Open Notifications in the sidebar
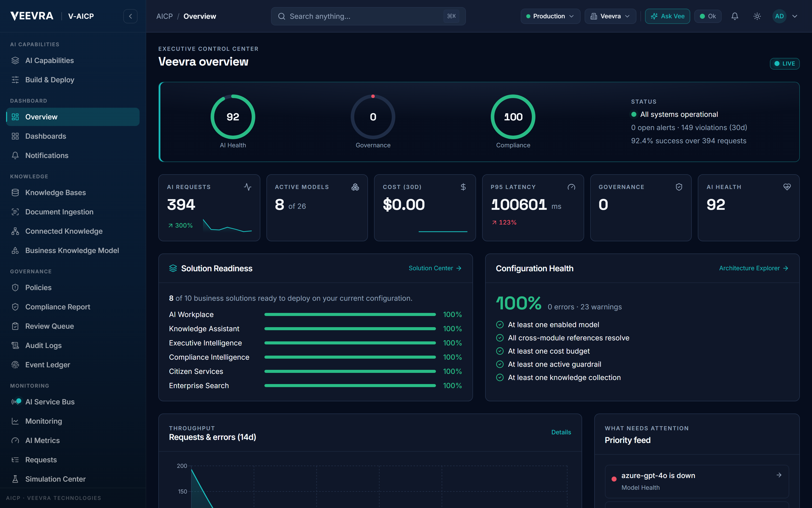 click(73, 155)
